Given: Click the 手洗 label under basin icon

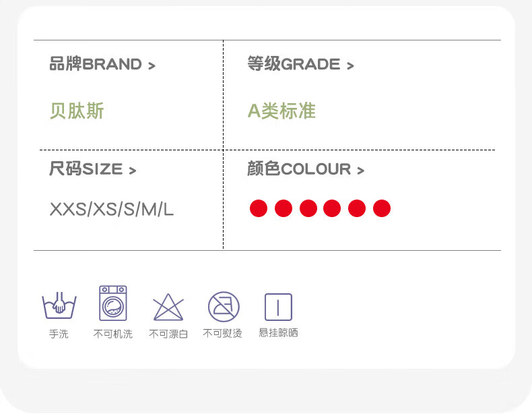Looking at the screenshot, I should (x=59, y=334).
